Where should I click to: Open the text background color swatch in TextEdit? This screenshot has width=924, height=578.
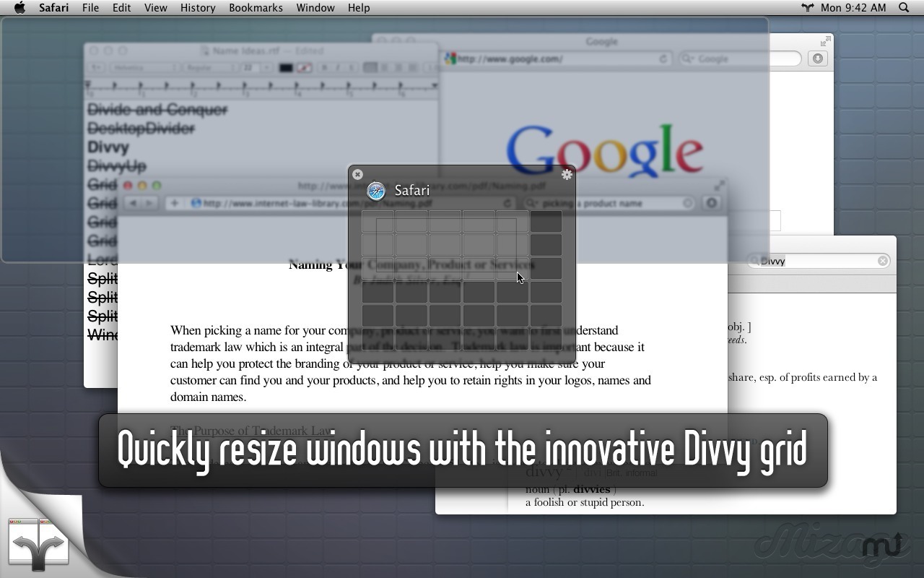[304, 68]
